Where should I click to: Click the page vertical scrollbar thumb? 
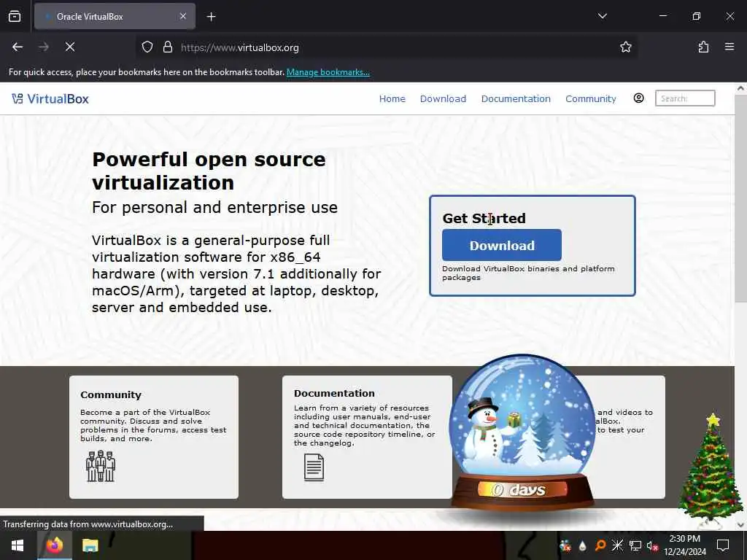(x=741, y=198)
